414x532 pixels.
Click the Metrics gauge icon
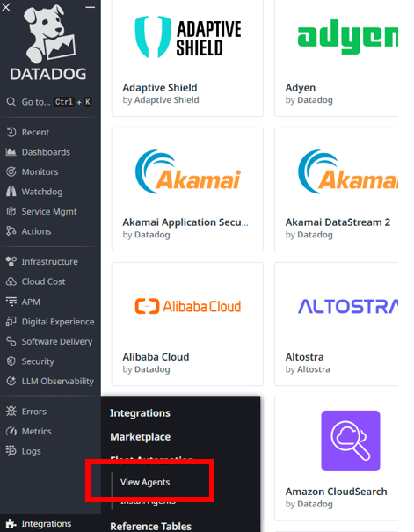[11, 431]
